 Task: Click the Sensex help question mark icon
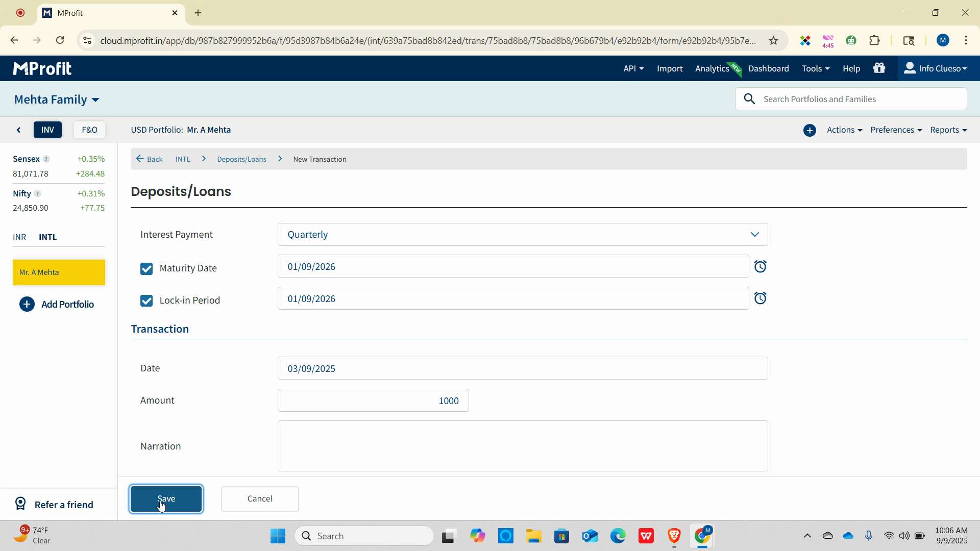coord(46,159)
